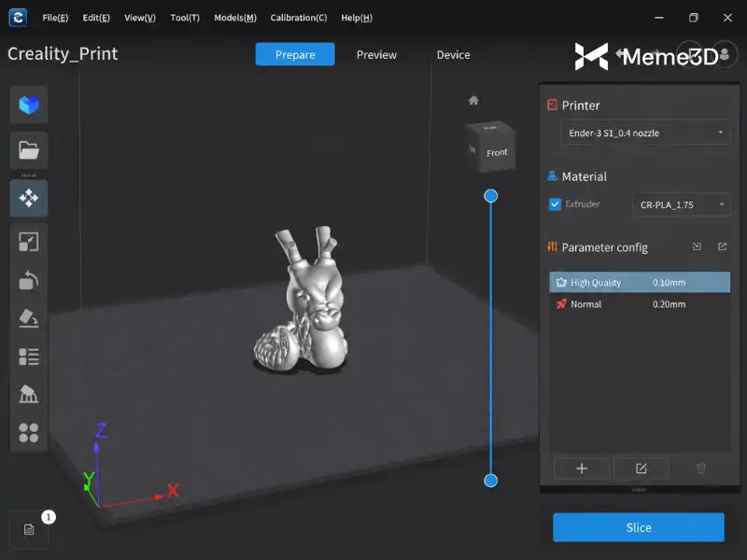The height and width of the screenshot is (560, 747).
Task: Click the Front face of view cube
Action: [497, 152]
